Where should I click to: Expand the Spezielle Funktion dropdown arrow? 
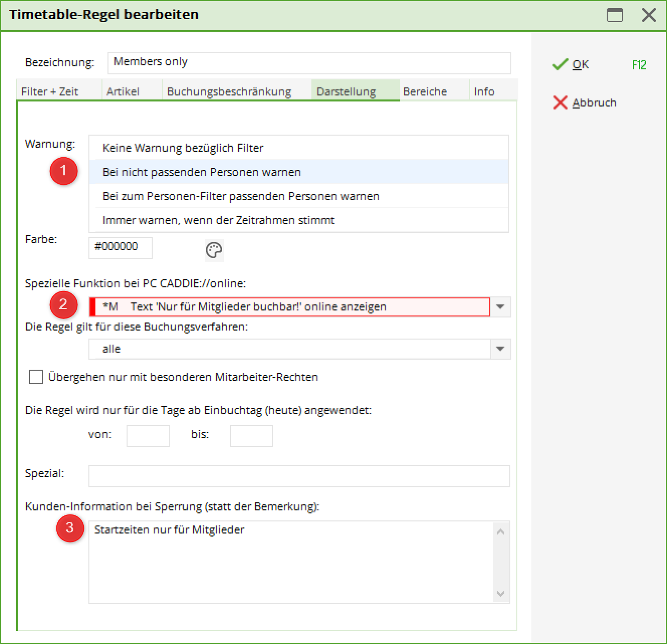coord(500,307)
